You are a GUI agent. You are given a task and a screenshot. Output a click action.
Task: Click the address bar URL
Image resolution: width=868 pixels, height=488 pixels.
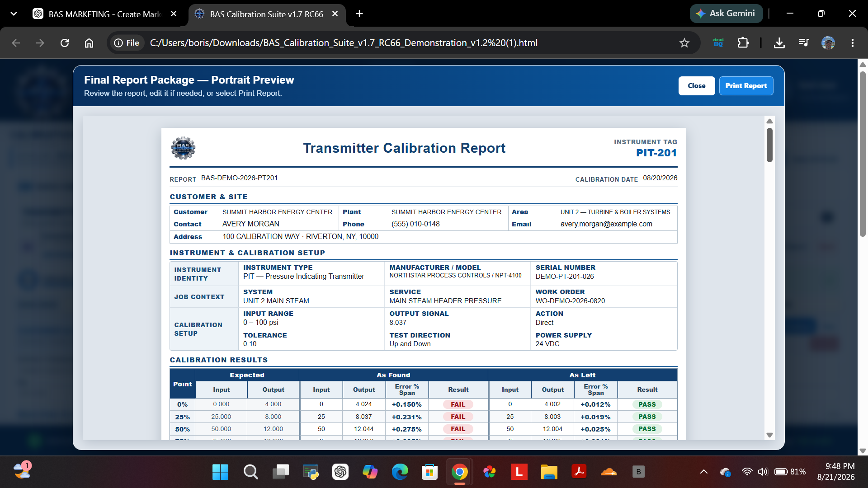(344, 43)
